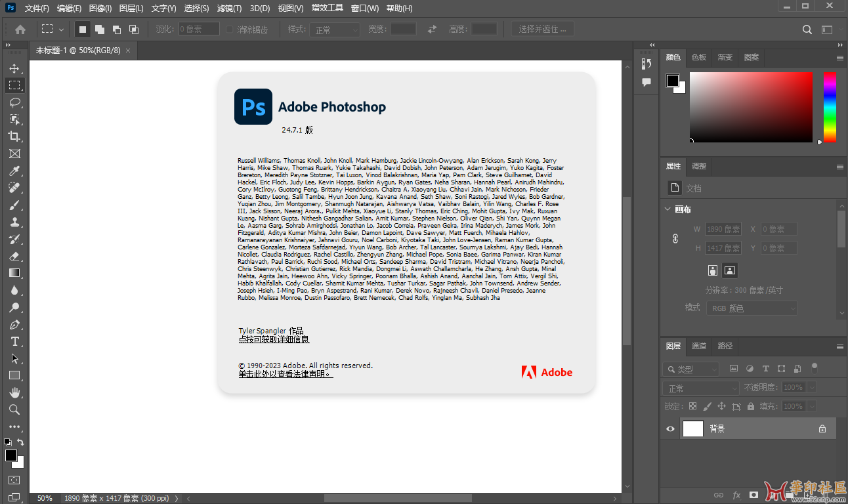The height and width of the screenshot is (504, 848).
Task: Open the 文件(F) menu
Action: (37, 9)
